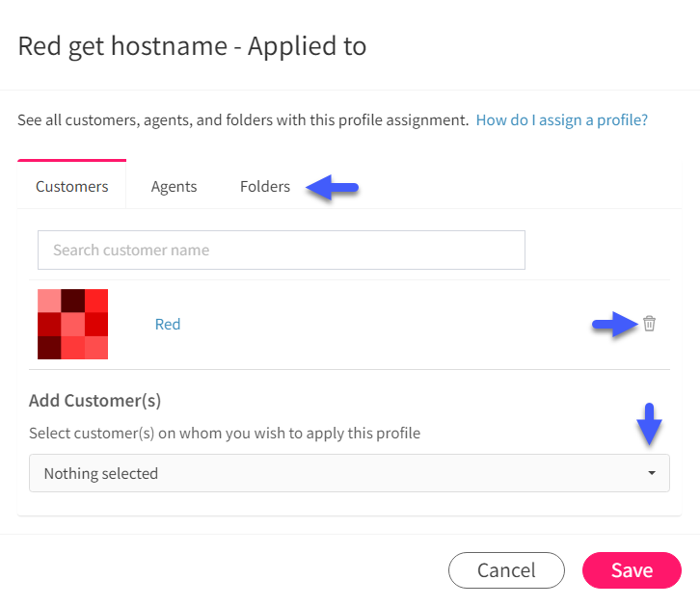Click the Red get hostname dialog title
Screen dimensions: 700x606
[192, 46]
